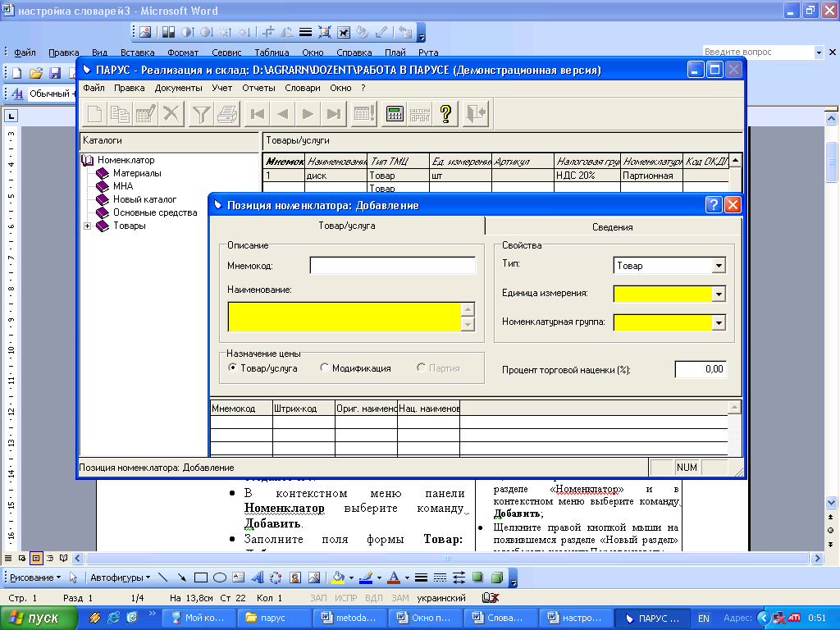Click the duplicate record icon in Parus toolbar
840x630 pixels.
click(120, 113)
